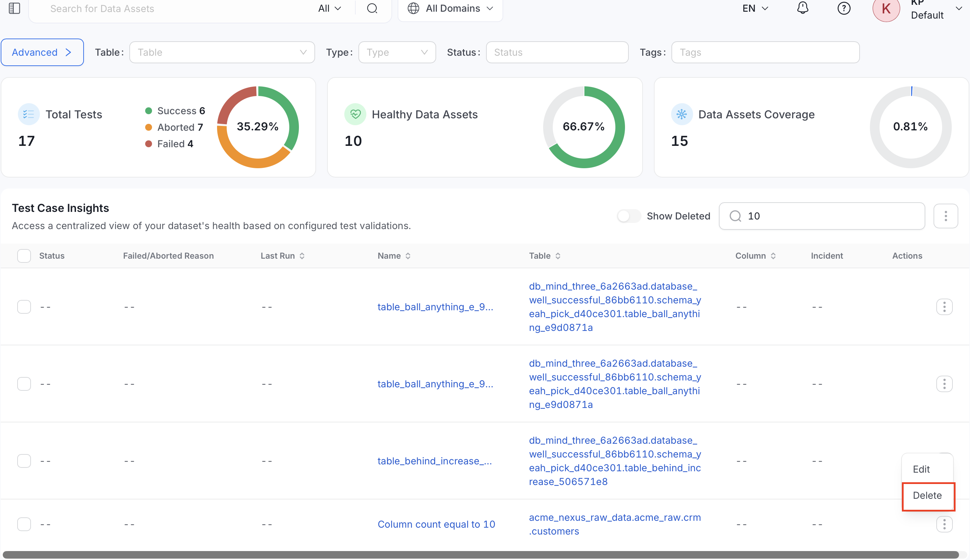
Task: Click the 35.29% Total Tests donut chart
Action: tap(257, 127)
